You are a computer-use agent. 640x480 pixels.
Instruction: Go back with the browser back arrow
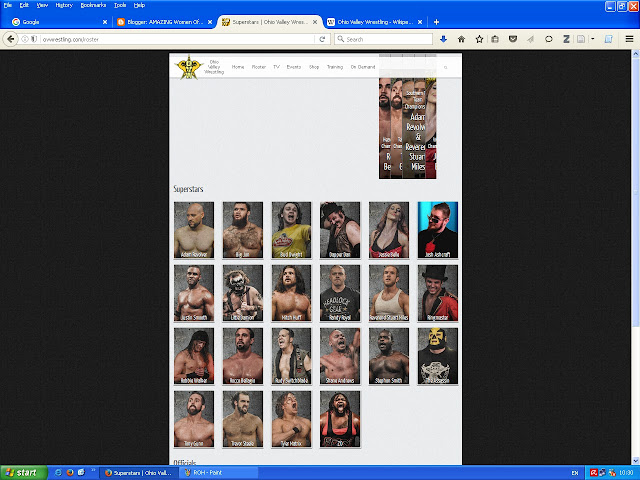pos(11,39)
